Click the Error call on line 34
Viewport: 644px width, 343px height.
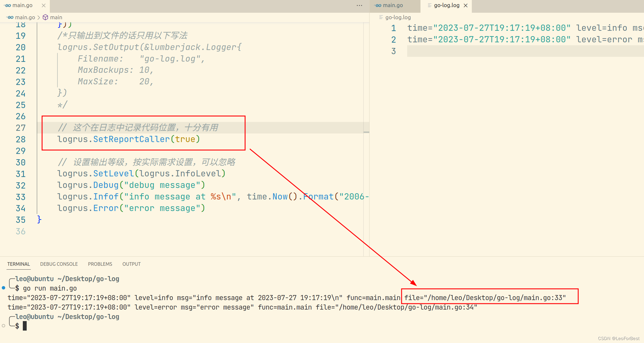pyautogui.click(x=106, y=208)
